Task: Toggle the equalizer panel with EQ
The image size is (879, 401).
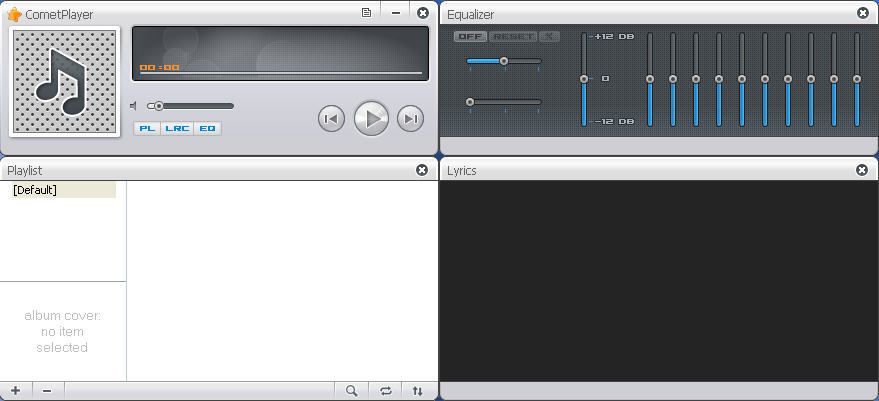Action: tap(207, 128)
